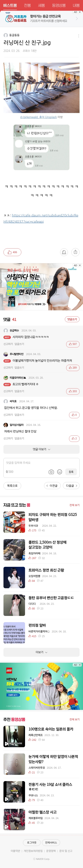
Task: Toggle like on the 289-likes comment
Action: [73, 368]
